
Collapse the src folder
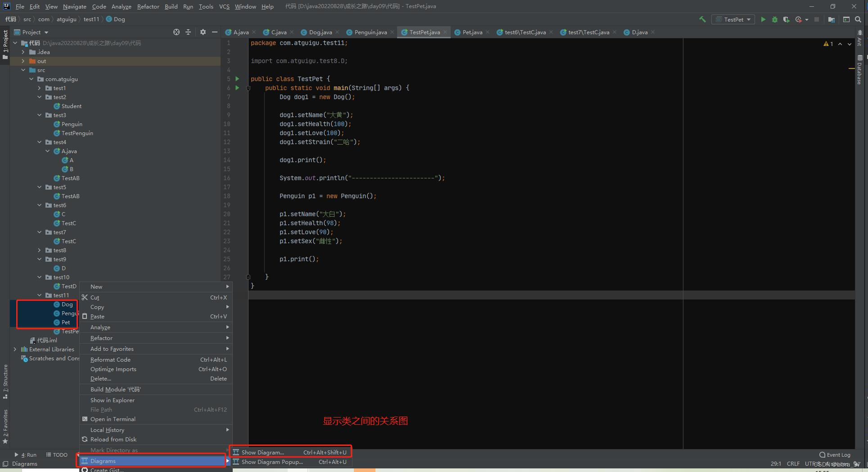(23, 70)
